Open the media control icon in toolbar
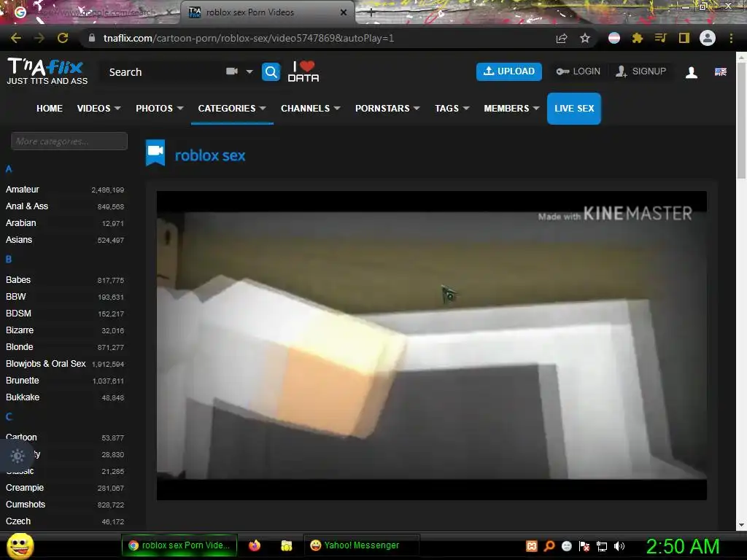This screenshot has width=747, height=560. (x=660, y=38)
